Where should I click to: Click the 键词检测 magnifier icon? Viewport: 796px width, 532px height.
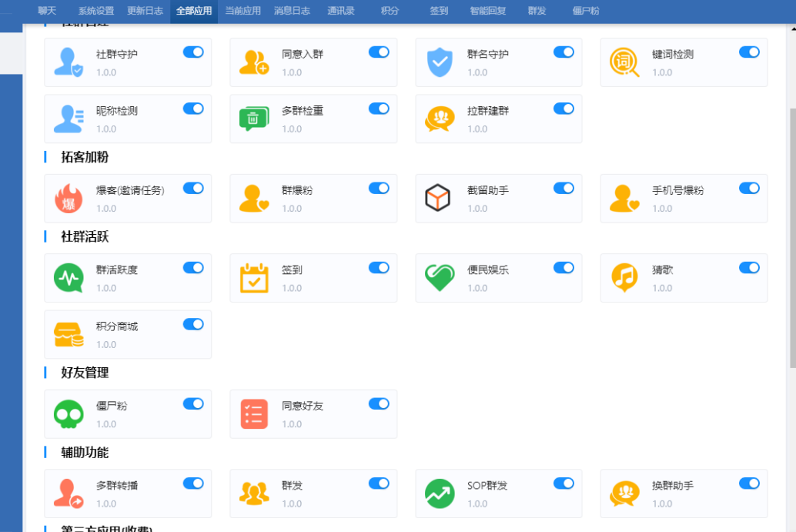(x=624, y=62)
